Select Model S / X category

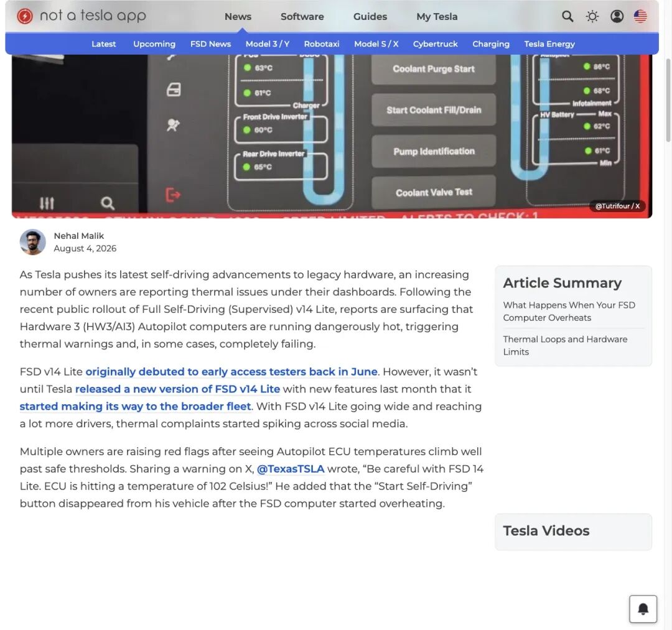pos(376,44)
